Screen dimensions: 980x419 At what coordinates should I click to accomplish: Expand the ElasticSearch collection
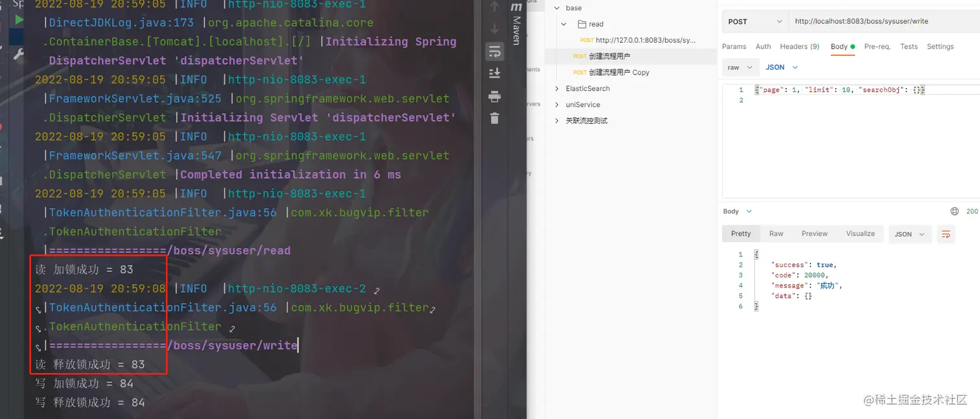pyautogui.click(x=557, y=89)
